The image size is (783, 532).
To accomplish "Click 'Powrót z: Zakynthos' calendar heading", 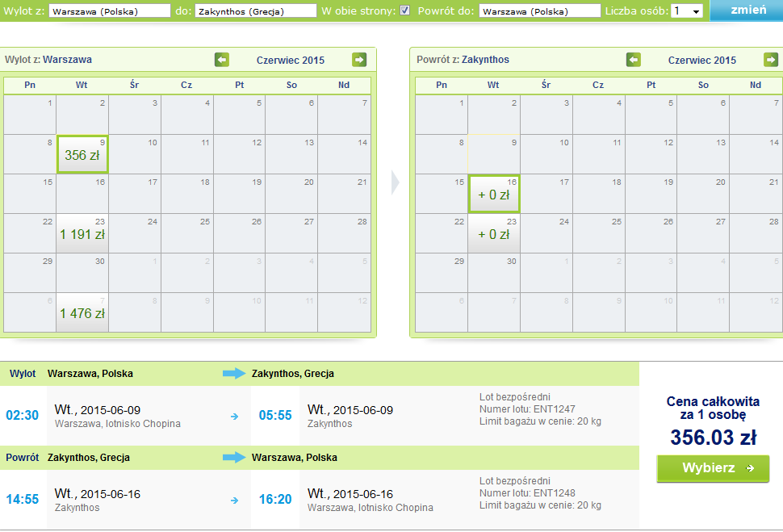I will tap(463, 60).
